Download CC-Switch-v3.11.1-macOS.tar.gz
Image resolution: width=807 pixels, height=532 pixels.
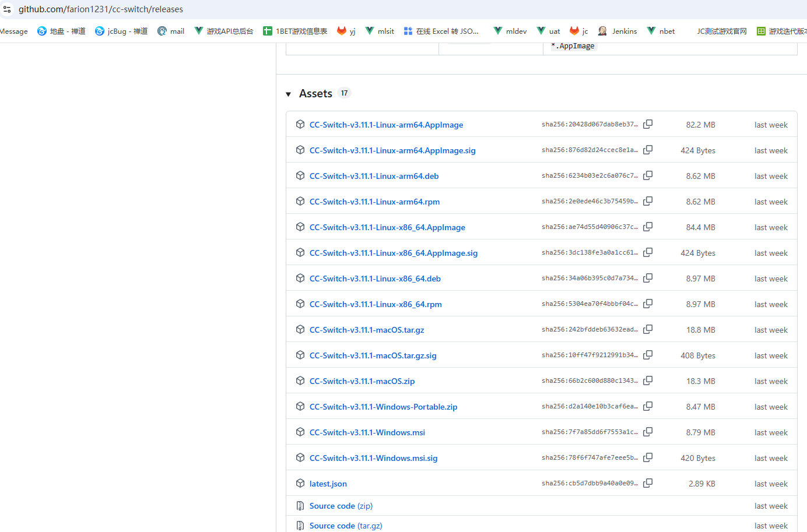click(367, 330)
